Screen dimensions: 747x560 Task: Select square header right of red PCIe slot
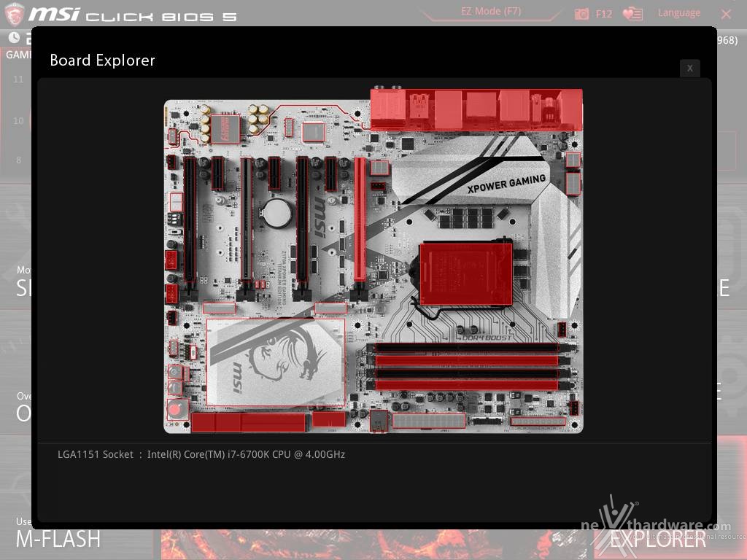(379, 168)
